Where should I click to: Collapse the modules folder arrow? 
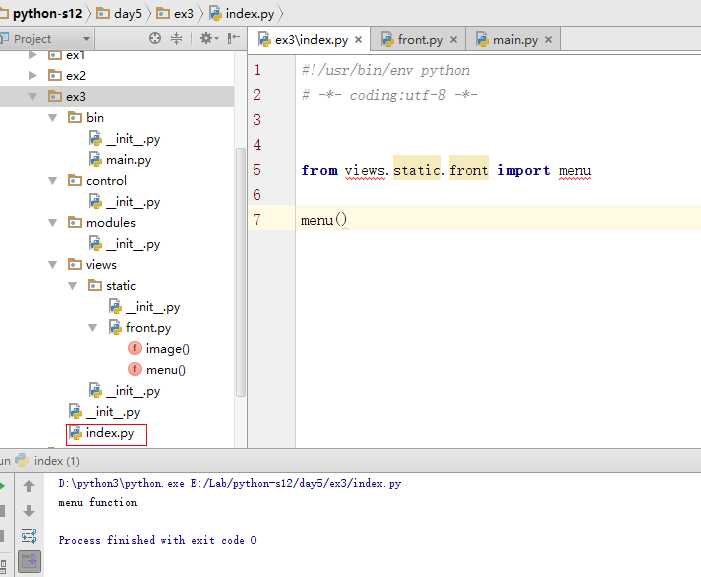tap(53, 223)
